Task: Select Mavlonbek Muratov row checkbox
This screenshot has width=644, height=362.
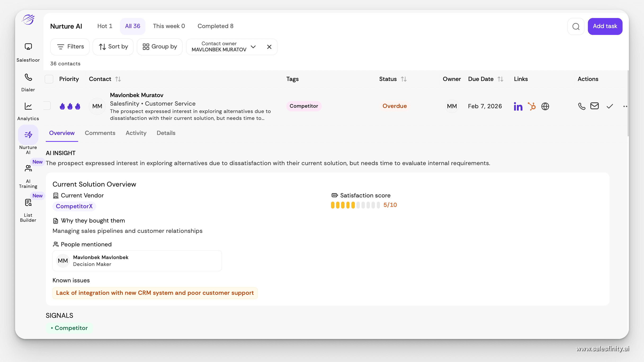Action: click(x=47, y=106)
